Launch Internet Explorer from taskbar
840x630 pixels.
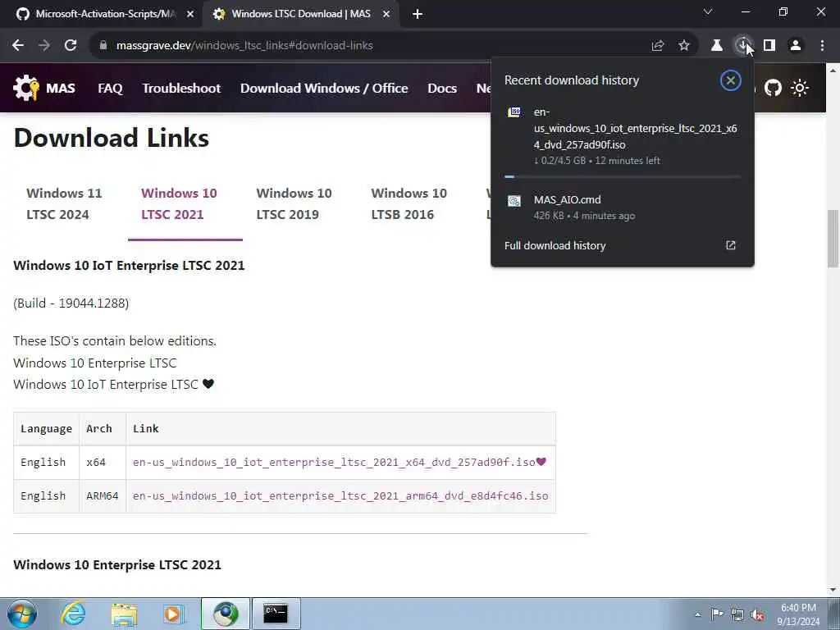pyautogui.click(x=73, y=614)
